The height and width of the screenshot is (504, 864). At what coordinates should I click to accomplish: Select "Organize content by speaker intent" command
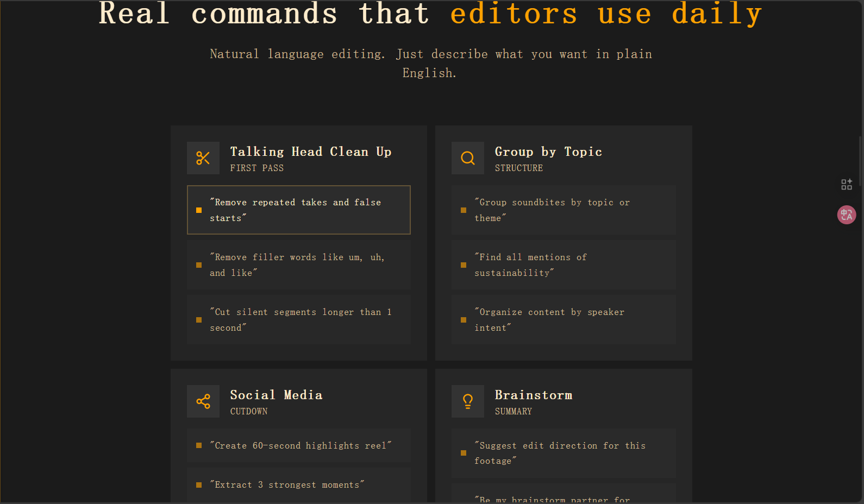(564, 320)
